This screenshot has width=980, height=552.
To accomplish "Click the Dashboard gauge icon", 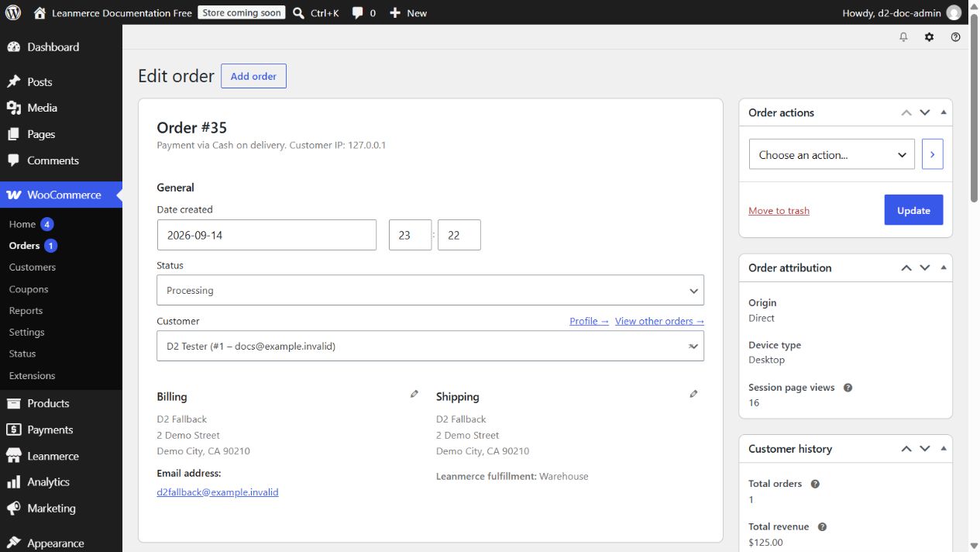I will [13, 47].
